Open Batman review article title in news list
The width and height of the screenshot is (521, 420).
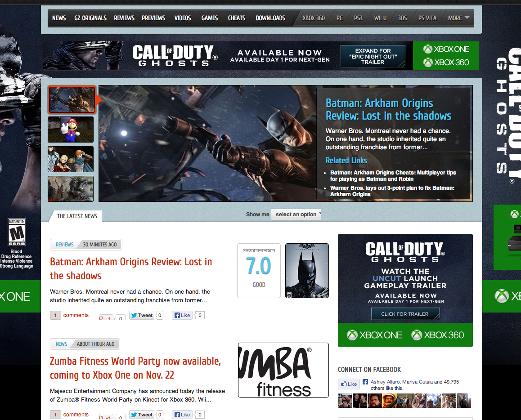pos(131,268)
